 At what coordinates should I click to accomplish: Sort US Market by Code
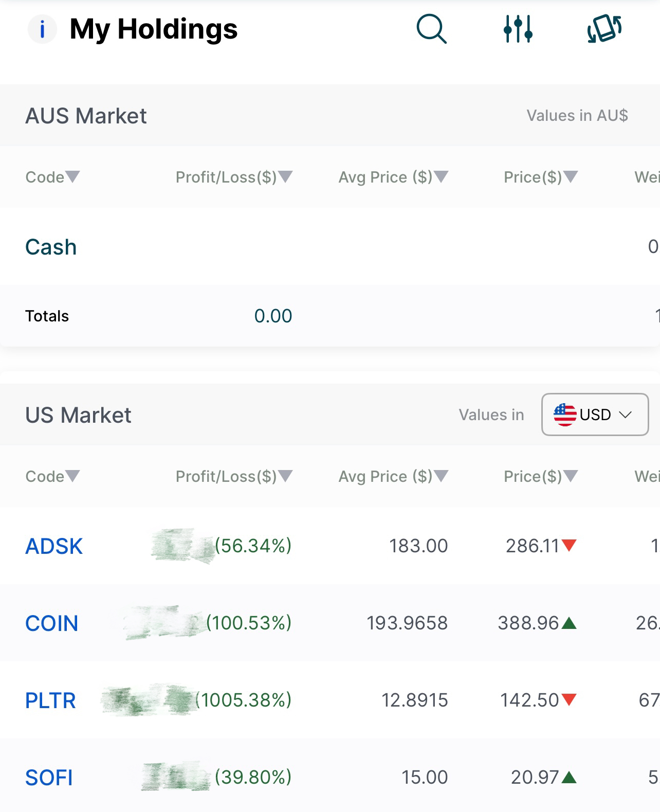click(x=52, y=476)
